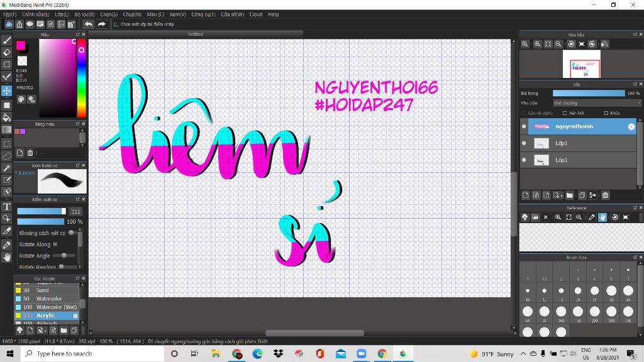Open settings gear for nguyenthoi66 layer

coord(631,126)
